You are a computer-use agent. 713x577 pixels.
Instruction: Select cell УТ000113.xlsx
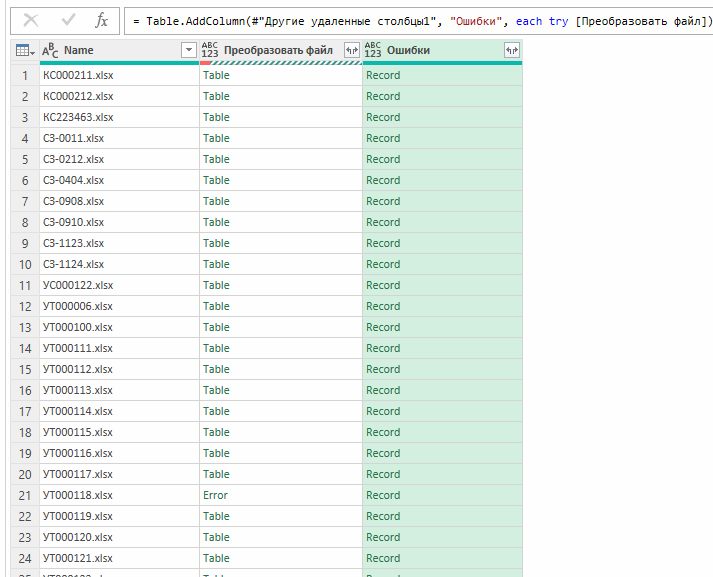119,390
